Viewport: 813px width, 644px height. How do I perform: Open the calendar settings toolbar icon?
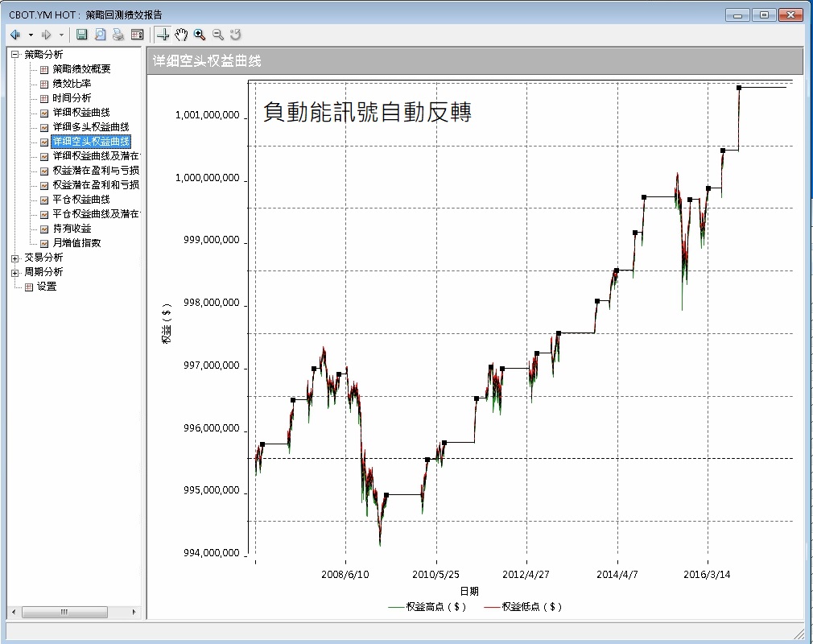[137, 35]
